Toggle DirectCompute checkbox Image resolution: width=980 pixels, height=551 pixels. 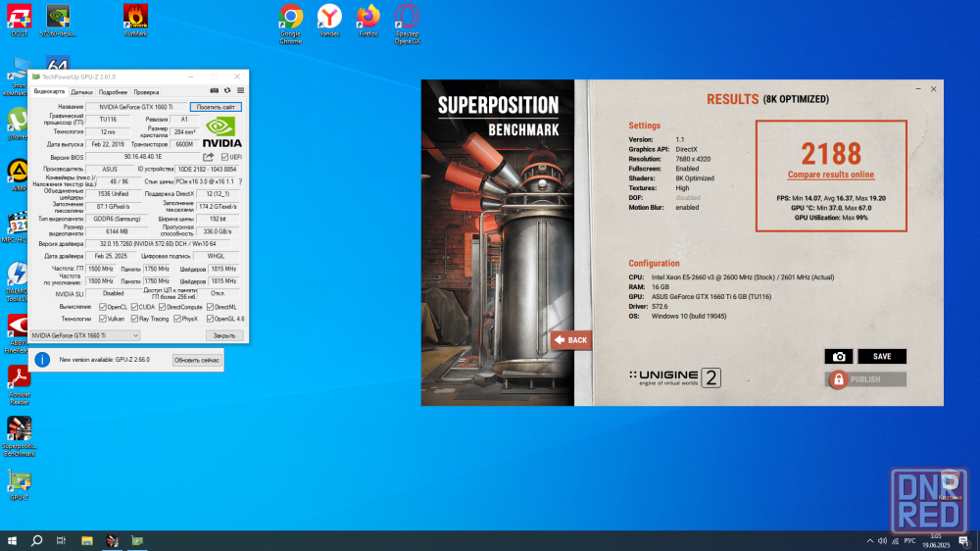point(162,307)
